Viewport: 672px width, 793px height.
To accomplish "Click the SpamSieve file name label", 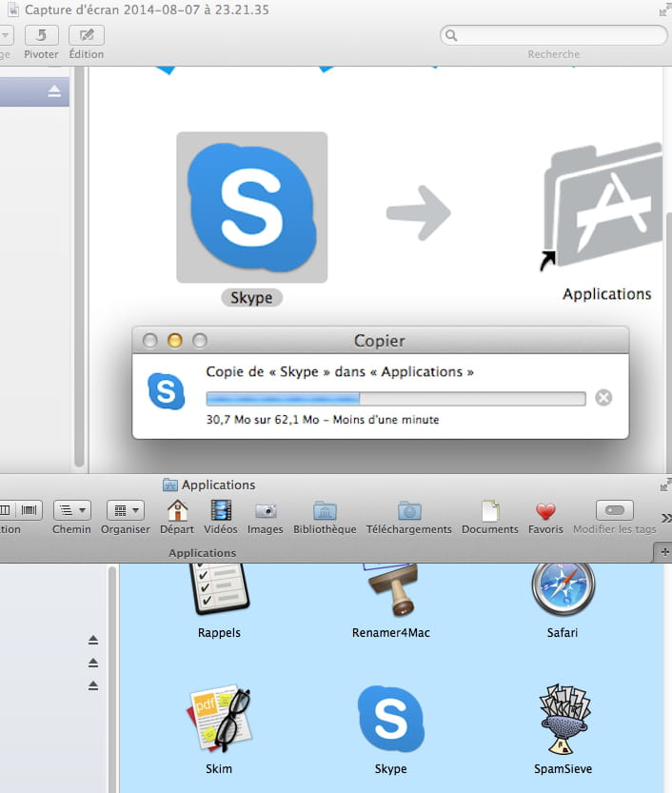I will coord(563,769).
